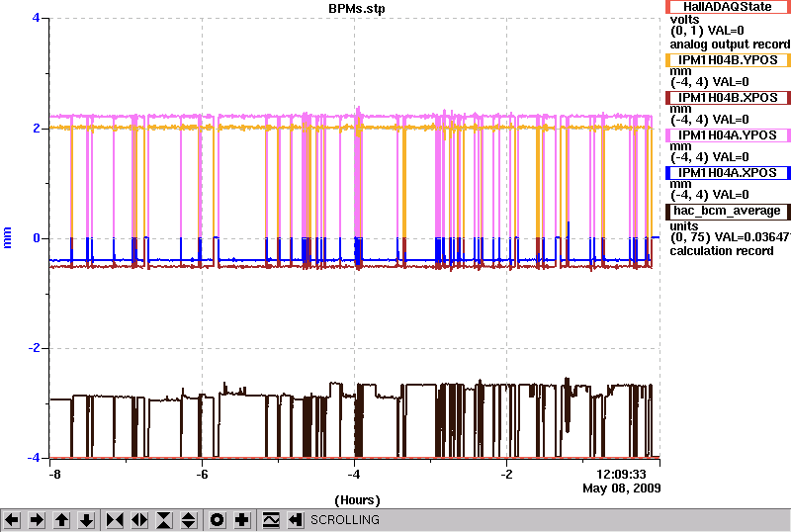Click the -4 hours x-axis tick label
The width and height of the screenshot is (791, 532).
pyautogui.click(x=354, y=475)
